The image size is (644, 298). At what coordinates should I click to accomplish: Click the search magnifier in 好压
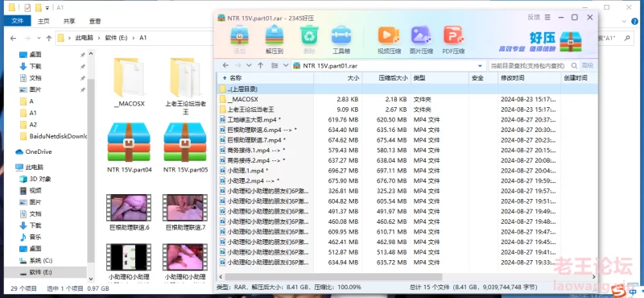574,65
